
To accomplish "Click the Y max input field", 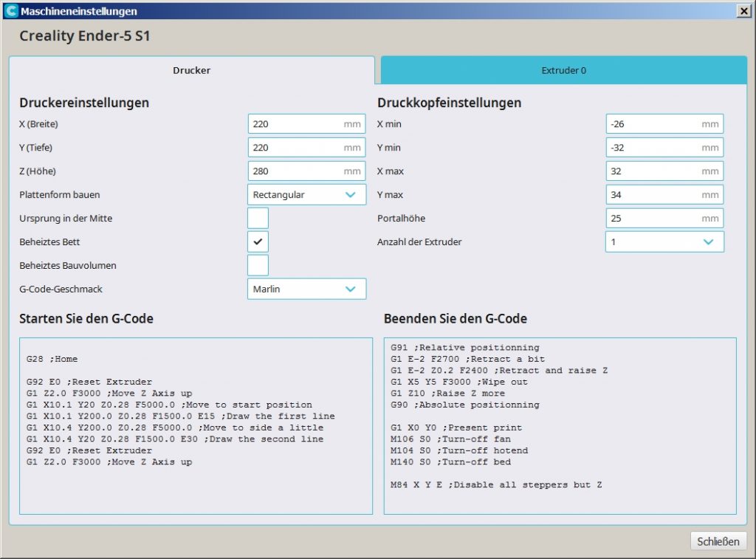I will 664,195.
